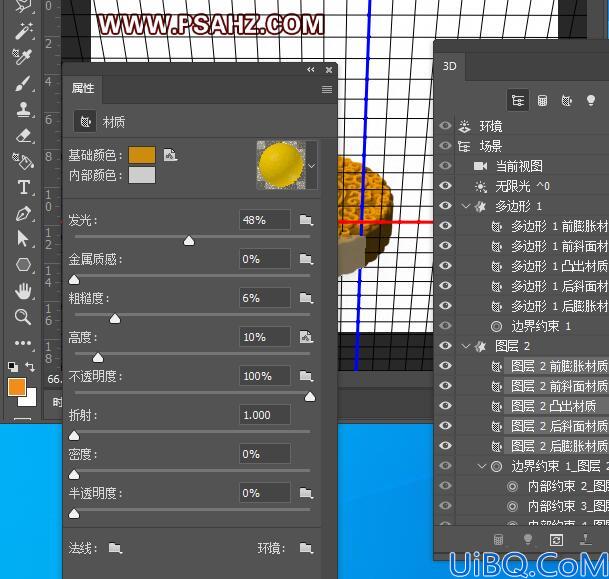Select the Polygon shape tool
This screenshot has width=609, height=579.
point(23,265)
